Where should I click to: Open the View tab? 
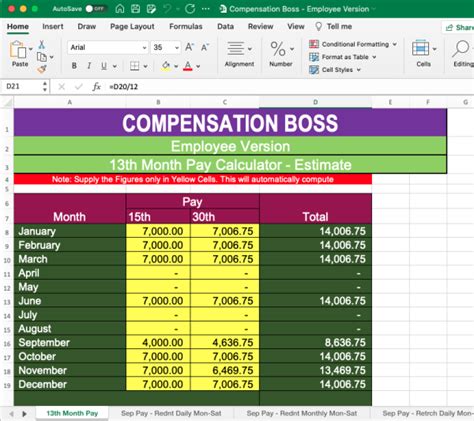tap(296, 26)
